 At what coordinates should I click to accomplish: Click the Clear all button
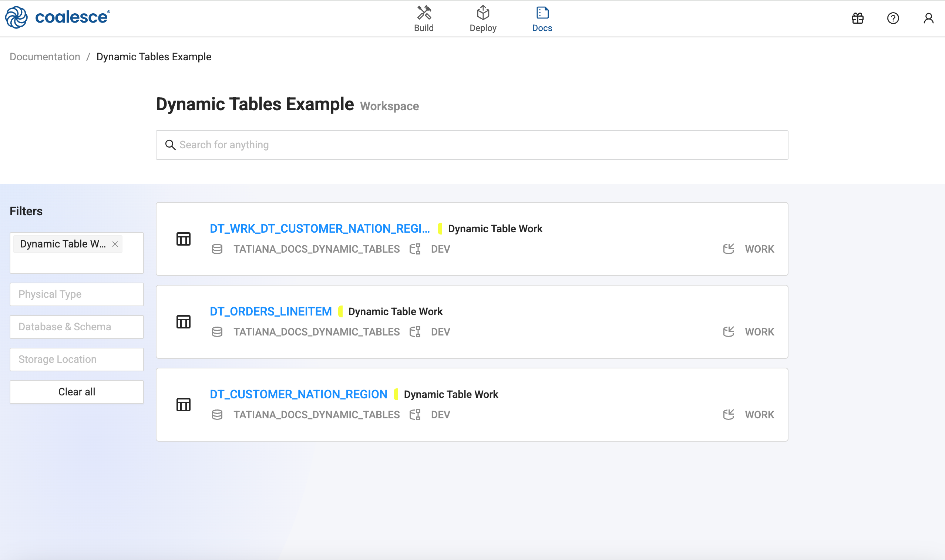tap(77, 392)
